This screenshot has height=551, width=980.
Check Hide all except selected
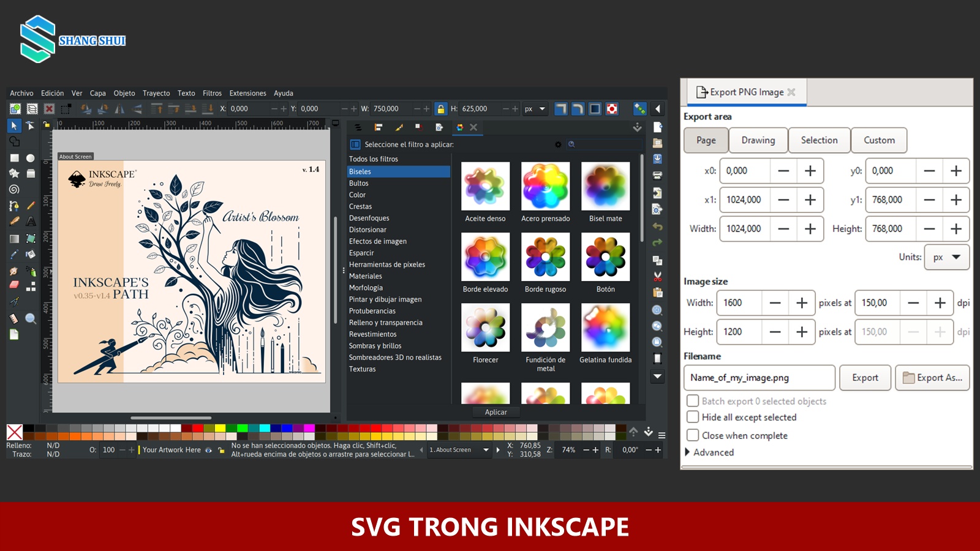click(693, 417)
